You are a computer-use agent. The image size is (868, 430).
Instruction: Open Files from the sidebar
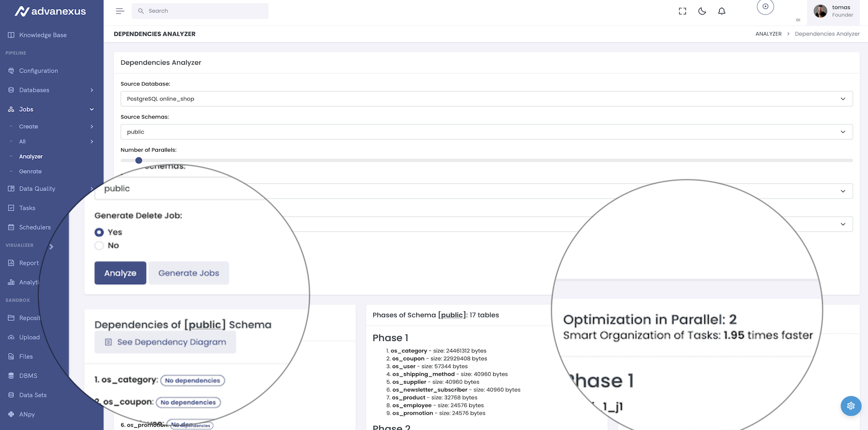26,356
